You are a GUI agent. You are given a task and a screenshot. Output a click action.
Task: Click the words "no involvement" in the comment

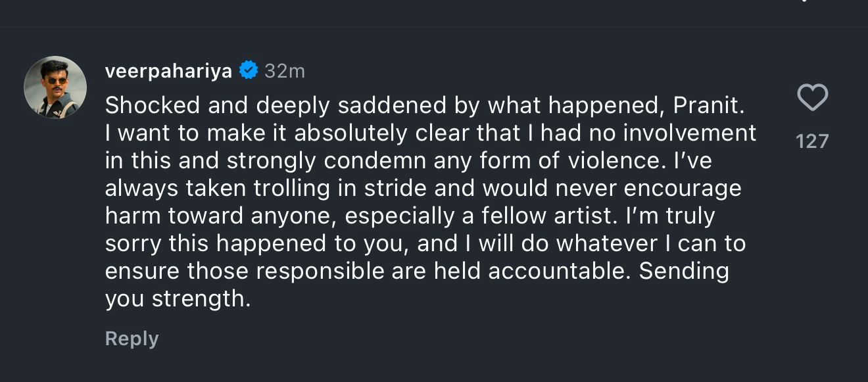(x=679, y=133)
